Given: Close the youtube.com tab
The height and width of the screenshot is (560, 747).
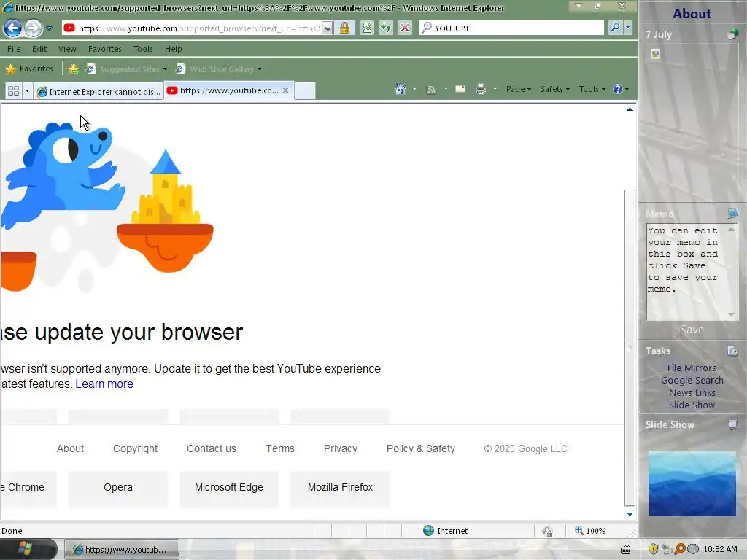Looking at the screenshot, I should coord(285,90).
